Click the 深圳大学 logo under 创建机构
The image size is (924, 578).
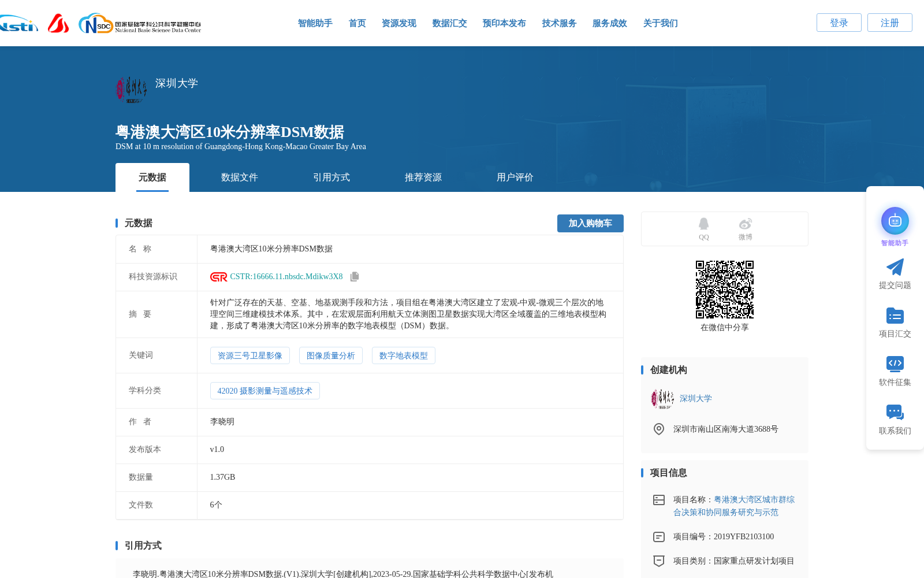(x=662, y=399)
